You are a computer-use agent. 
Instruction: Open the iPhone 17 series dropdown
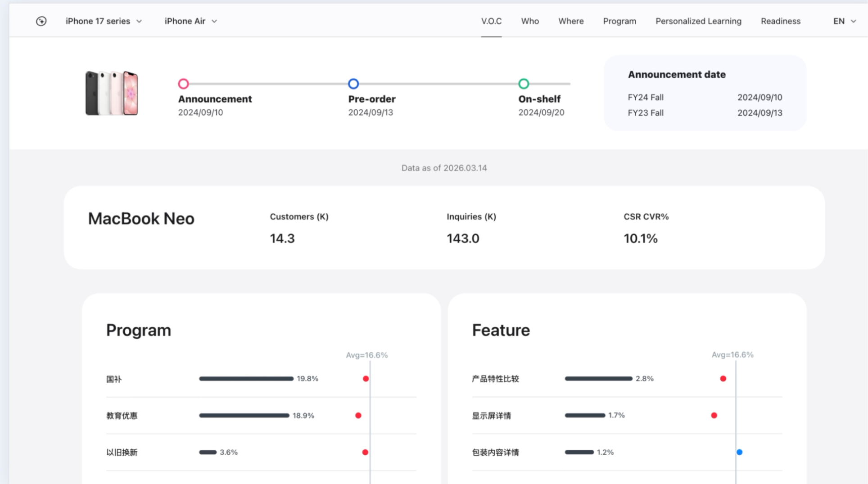point(104,21)
